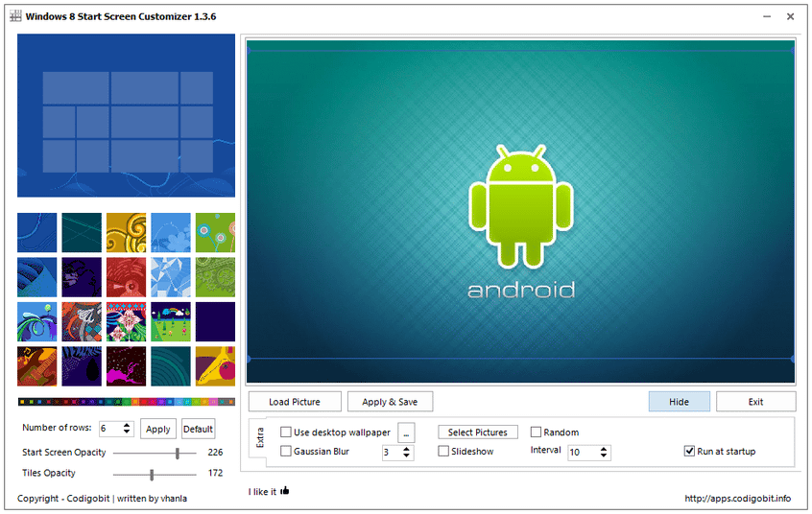Select the guitar pattern thumbnail
This screenshot has height=514, width=812.
37,366
